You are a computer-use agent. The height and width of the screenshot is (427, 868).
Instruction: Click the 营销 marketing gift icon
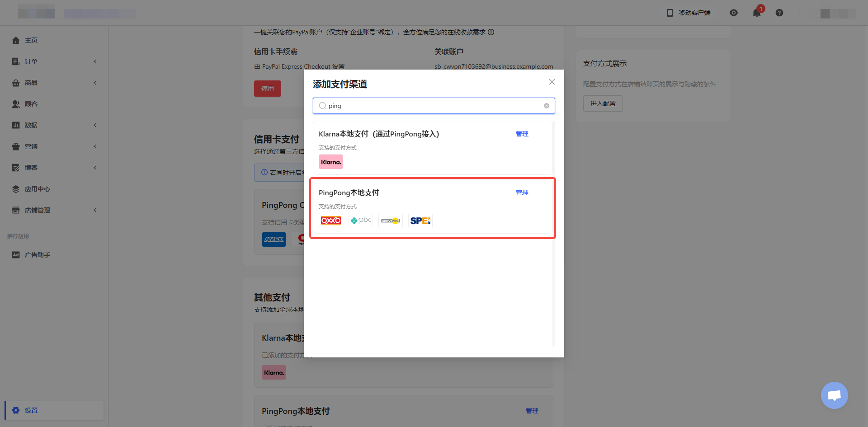coord(16,146)
